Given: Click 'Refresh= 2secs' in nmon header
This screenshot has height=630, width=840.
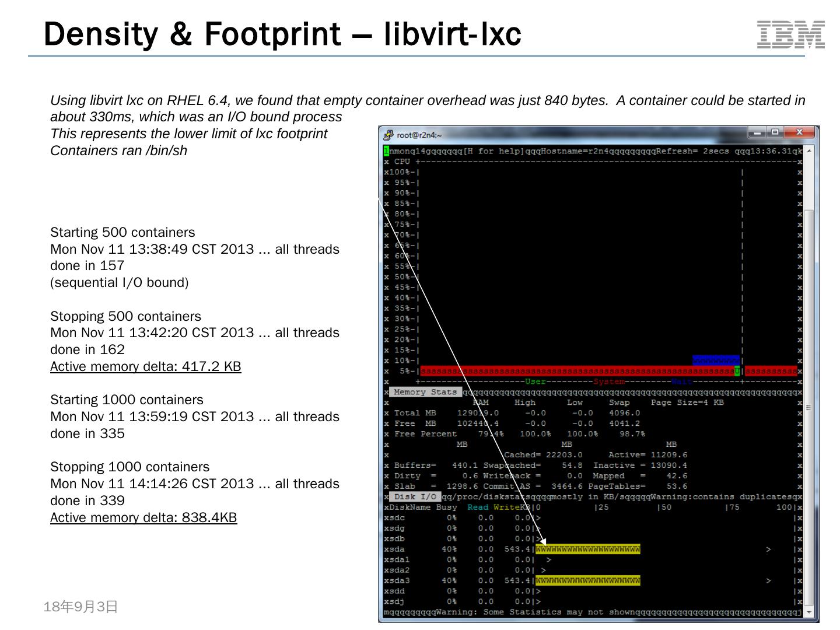Looking at the screenshot, I should (x=692, y=151).
